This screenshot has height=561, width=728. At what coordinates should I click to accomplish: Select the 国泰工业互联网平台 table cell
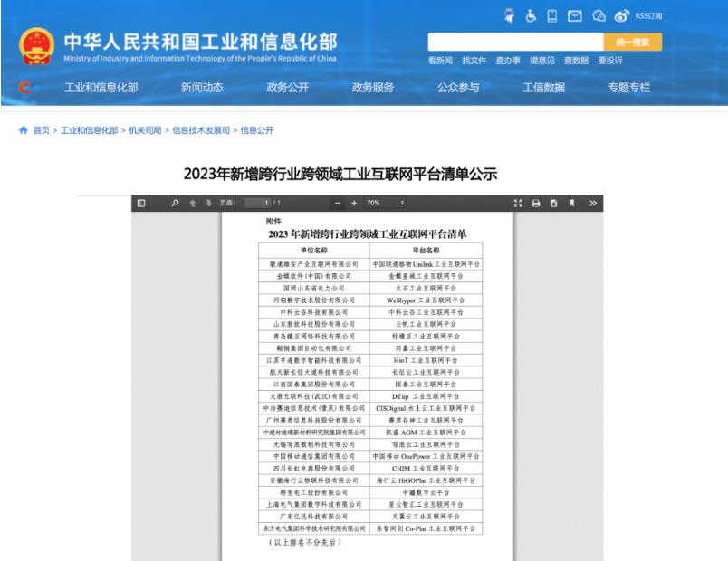pyautogui.click(x=426, y=385)
